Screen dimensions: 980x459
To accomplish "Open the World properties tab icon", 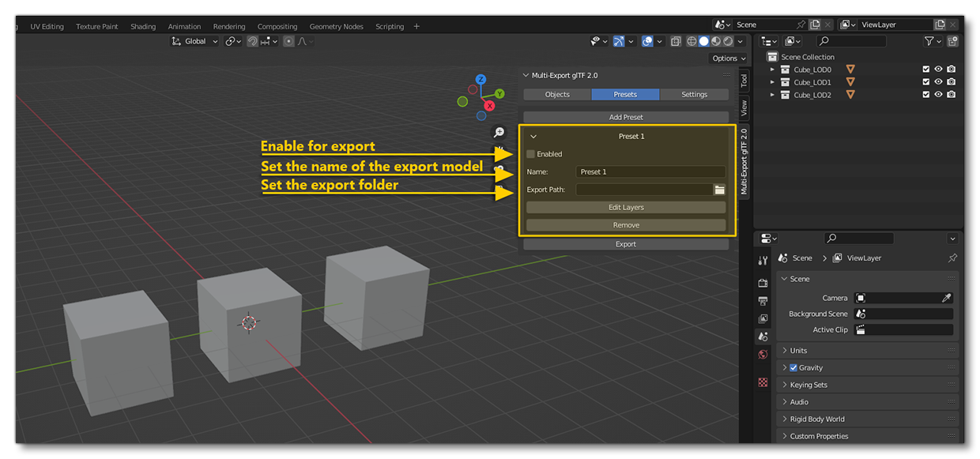I will pos(763,355).
